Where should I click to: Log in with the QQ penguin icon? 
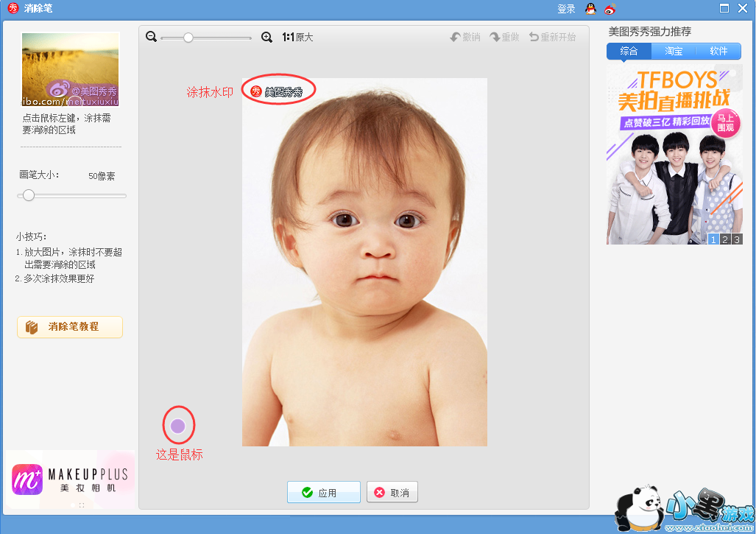click(590, 9)
